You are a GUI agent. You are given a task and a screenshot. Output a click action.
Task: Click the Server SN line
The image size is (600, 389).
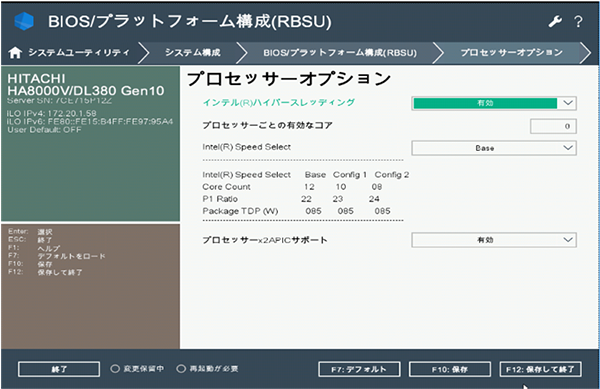(x=60, y=101)
